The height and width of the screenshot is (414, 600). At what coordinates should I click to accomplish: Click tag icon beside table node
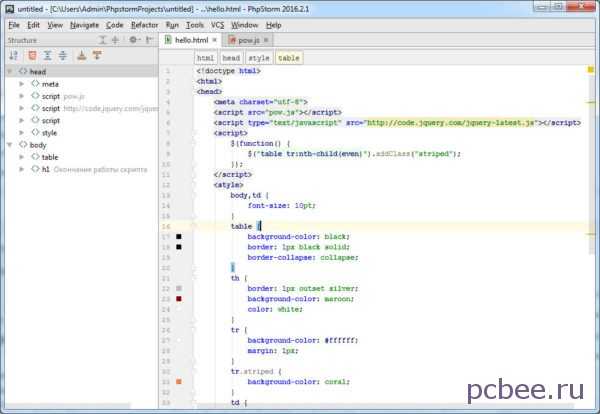[x=35, y=157]
